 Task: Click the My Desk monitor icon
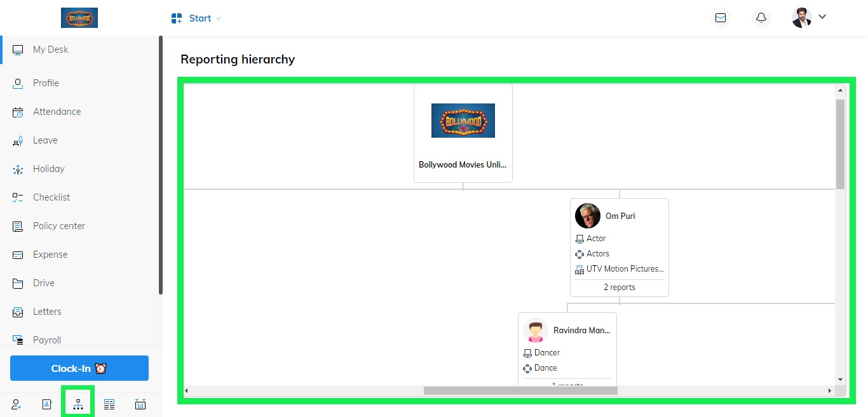(x=18, y=50)
